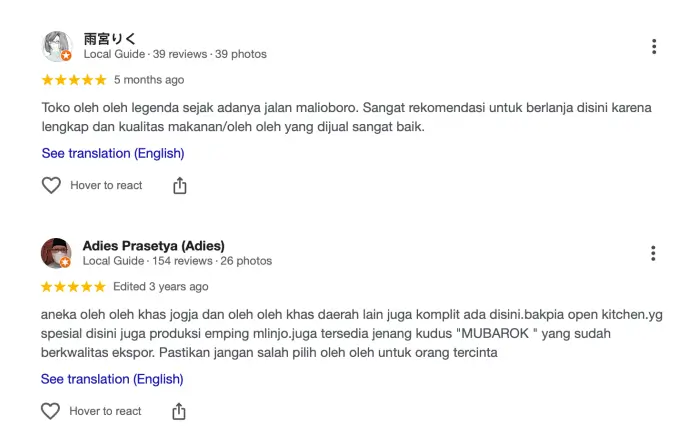This screenshot has height=447, width=700.
Task: Click the "5 months ago" timestamp
Action: 149,80
